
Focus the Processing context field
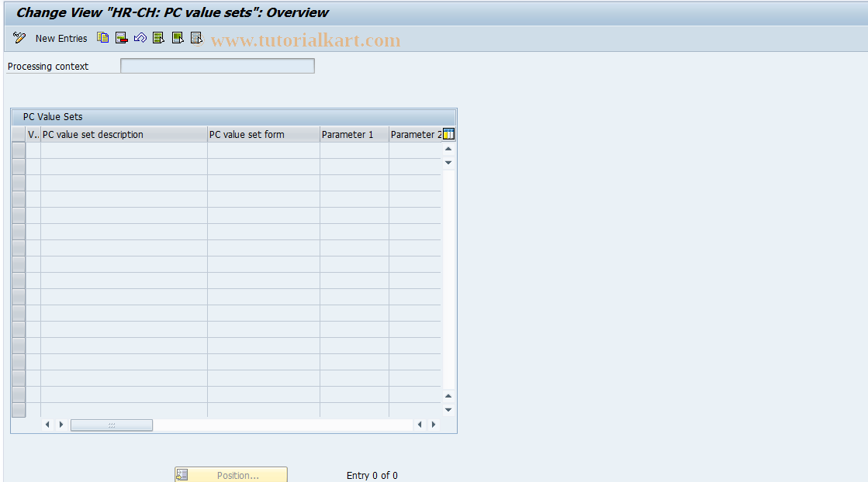click(217, 66)
